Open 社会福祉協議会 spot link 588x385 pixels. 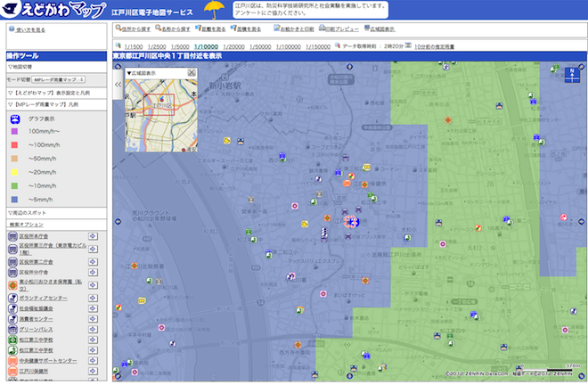coord(36,308)
